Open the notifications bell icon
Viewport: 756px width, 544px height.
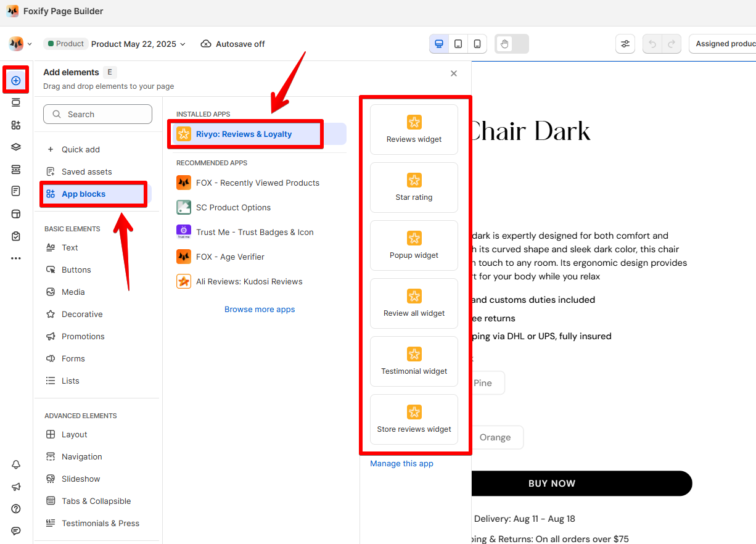pos(16,464)
